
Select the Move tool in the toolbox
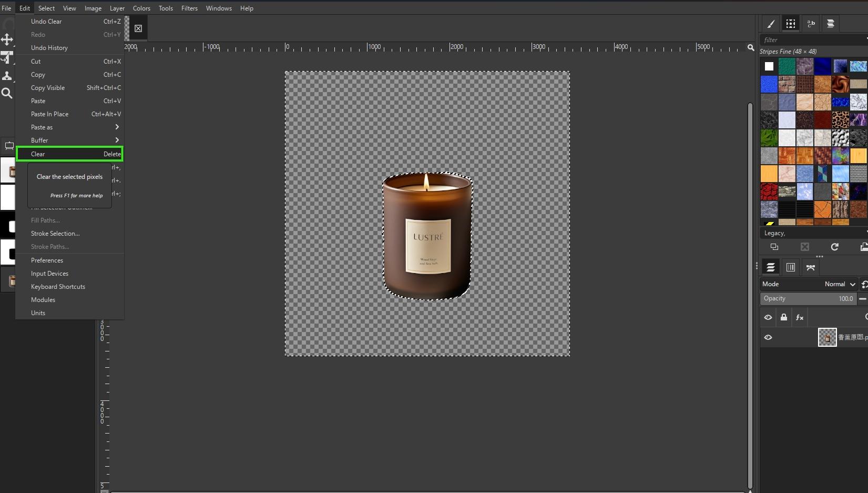[7, 39]
